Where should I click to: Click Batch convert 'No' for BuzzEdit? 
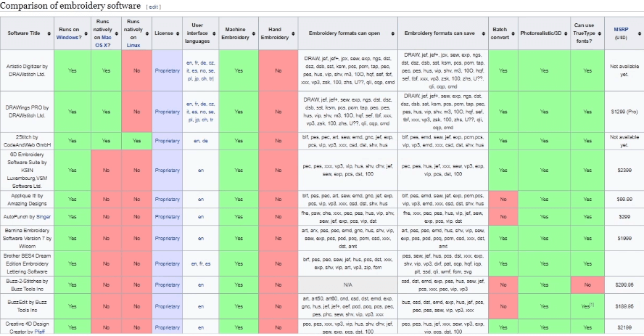click(503, 306)
